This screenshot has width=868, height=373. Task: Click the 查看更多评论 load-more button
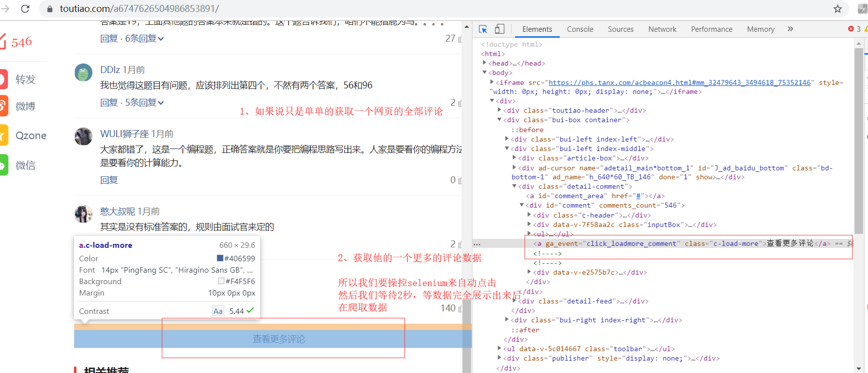pyautogui.click(x=272, y=339)
